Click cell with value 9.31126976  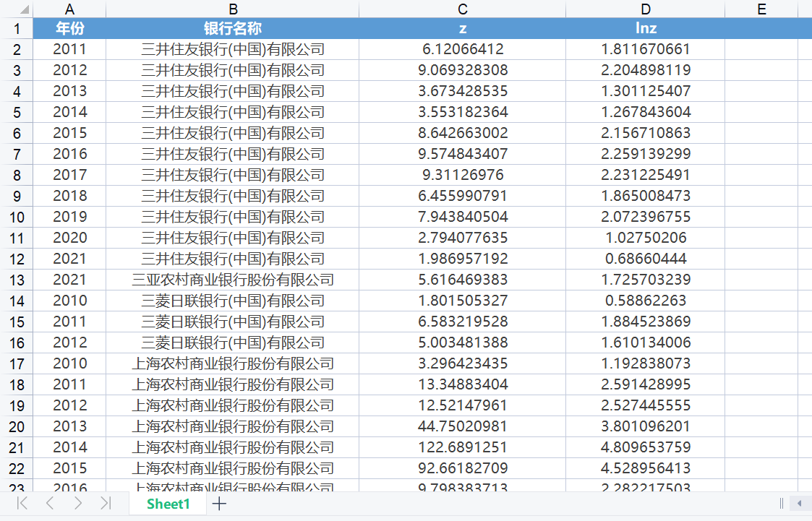[463, 175]
